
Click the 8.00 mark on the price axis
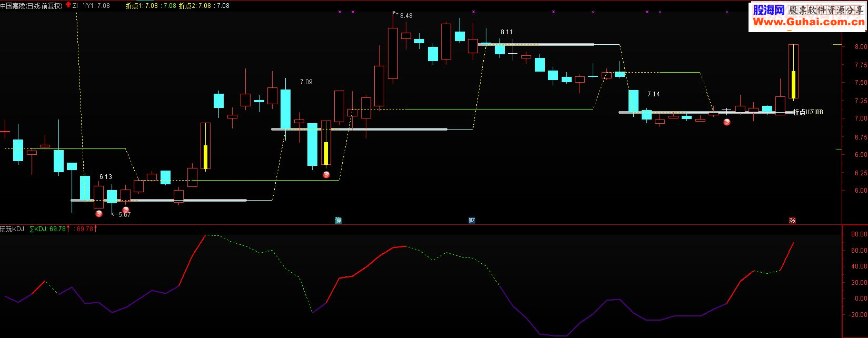[861, 46]
